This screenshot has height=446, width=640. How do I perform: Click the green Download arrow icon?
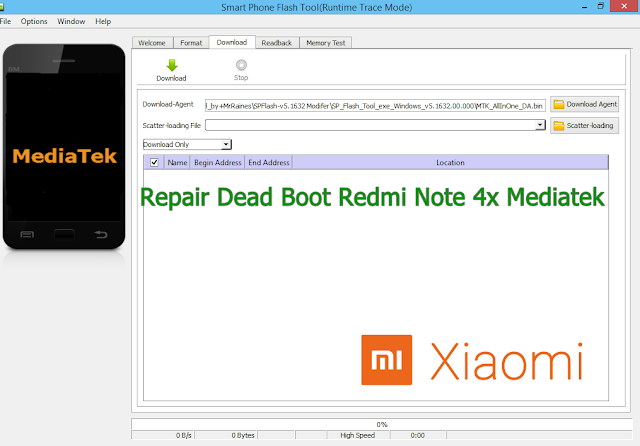pos(172,65)
